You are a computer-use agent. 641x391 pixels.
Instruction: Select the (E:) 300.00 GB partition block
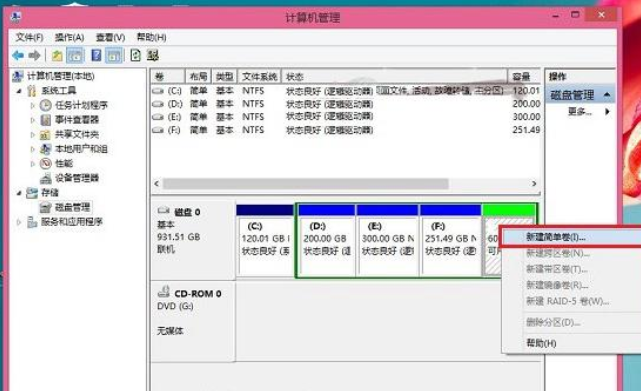point(388,240)
